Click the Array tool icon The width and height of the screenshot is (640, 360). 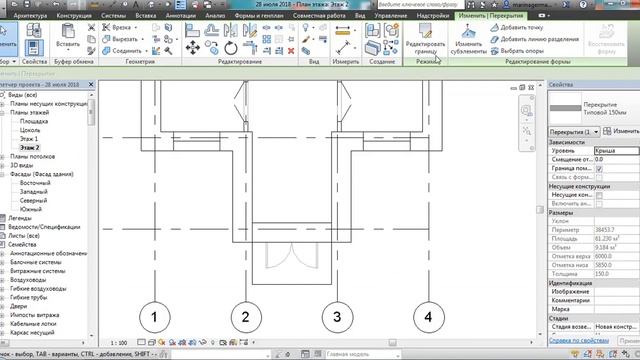[267, 39]
